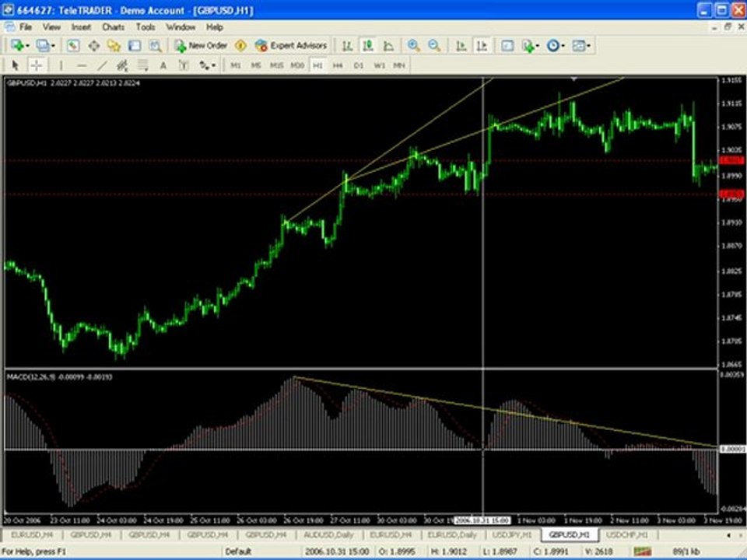Select the Equidistant Channel tool

pyautogui.click(x=122, y=65)
